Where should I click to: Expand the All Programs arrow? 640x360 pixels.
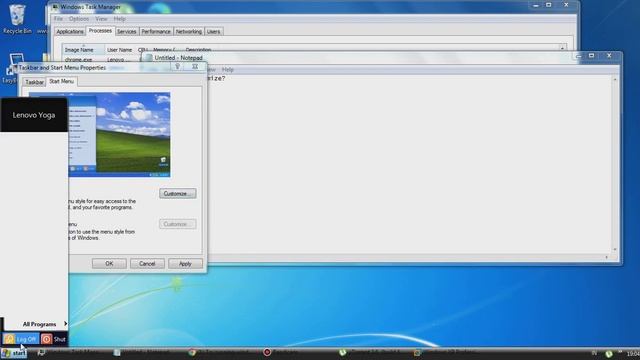coord(65,324)
